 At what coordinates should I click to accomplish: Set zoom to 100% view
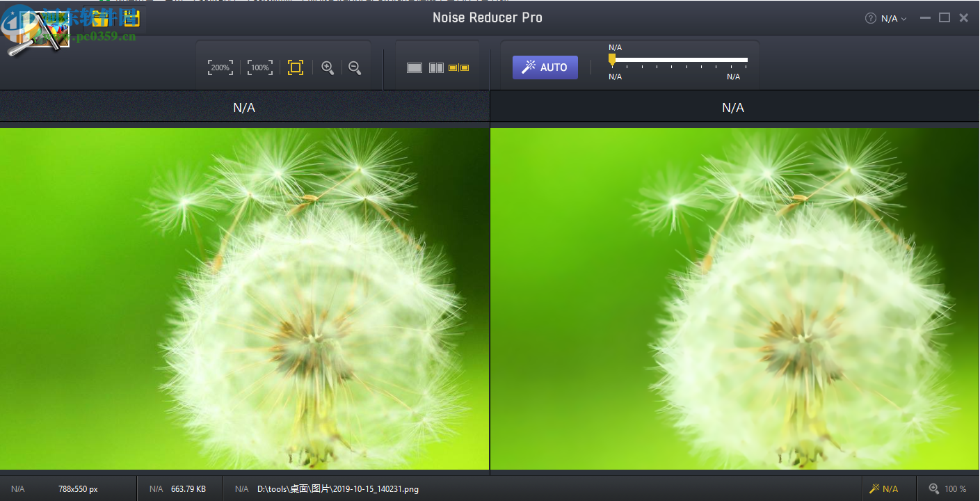(x=260, y=67)
